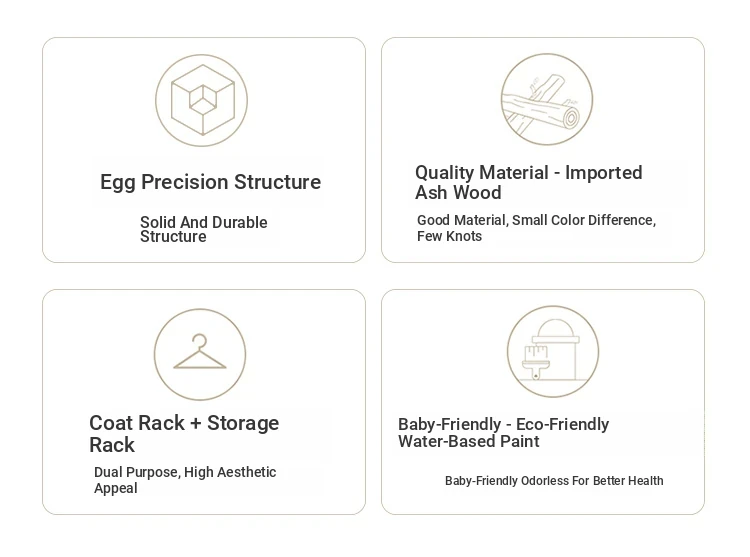
Task: Click the wood log icon
Action: pos(547,99)
